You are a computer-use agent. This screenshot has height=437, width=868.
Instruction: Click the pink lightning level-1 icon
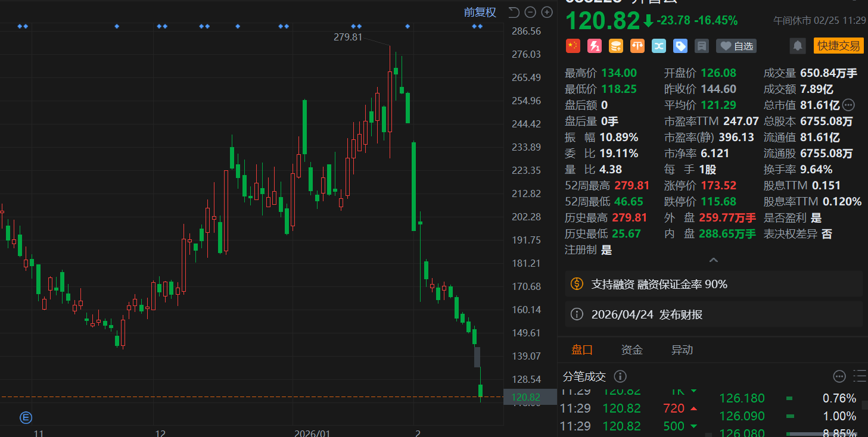[x=595, y=46]
